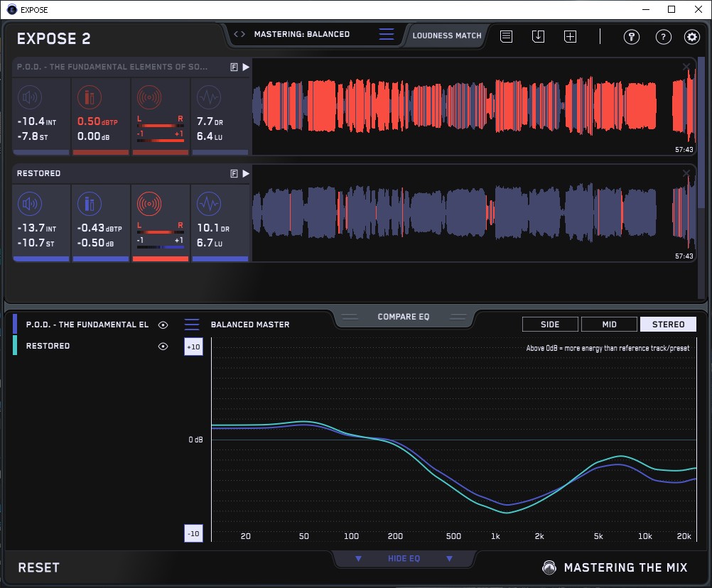Click the dynamic range waveform icon on P.O.D. track

tap(208, 97)
